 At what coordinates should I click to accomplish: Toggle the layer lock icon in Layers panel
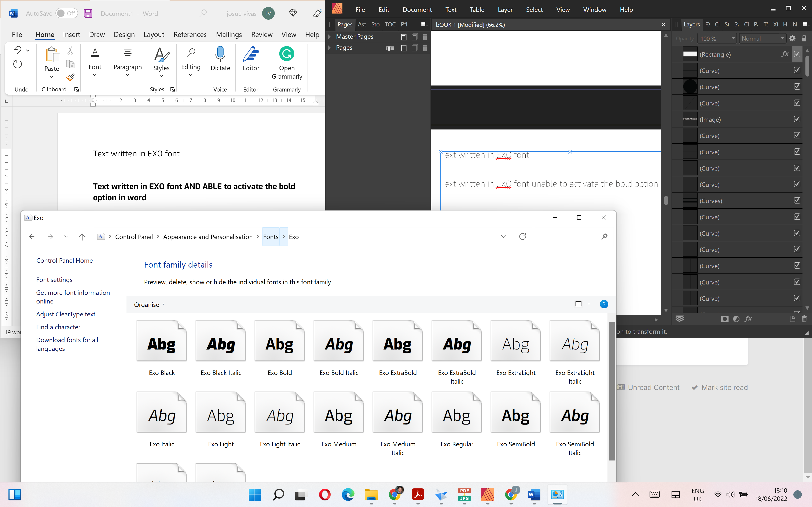click(804, 38)
